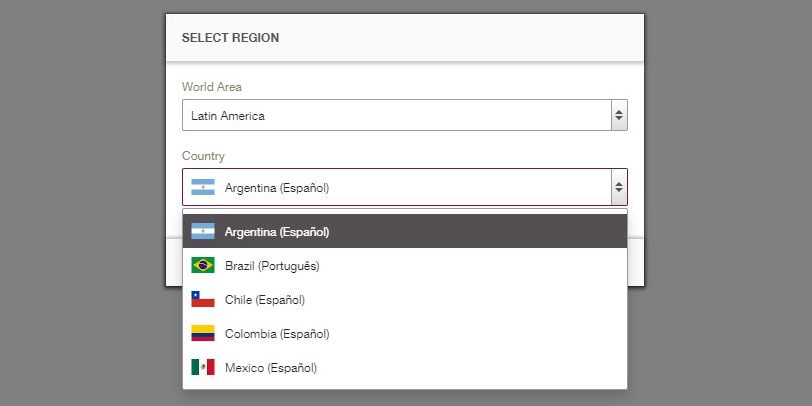Select Brazil (Português) from the country list
Viewport: 812px width, 406px height.
point(404,265)
